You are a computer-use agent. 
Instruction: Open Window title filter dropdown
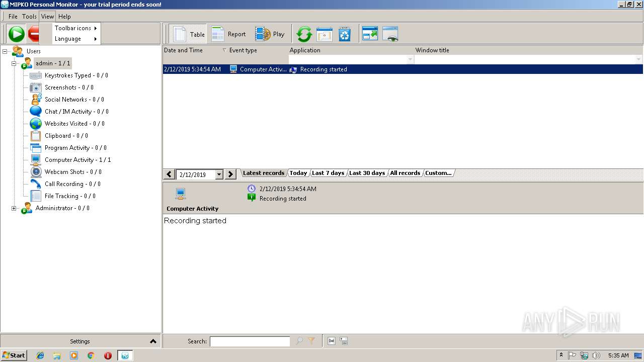[639, 59]
